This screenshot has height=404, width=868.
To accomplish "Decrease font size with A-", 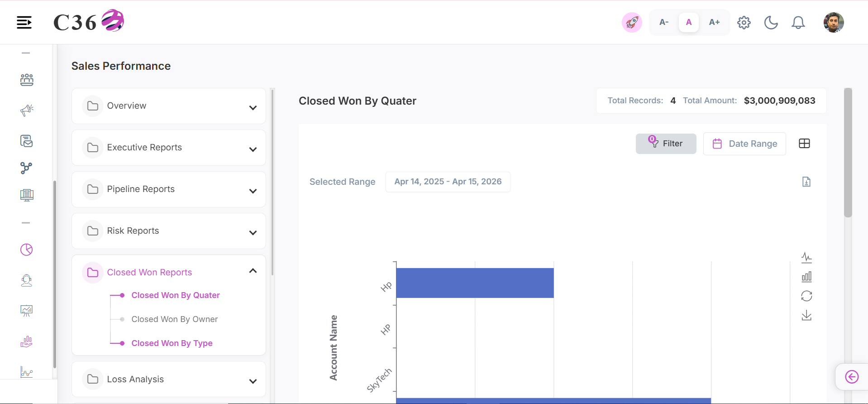I will (664, 22).
